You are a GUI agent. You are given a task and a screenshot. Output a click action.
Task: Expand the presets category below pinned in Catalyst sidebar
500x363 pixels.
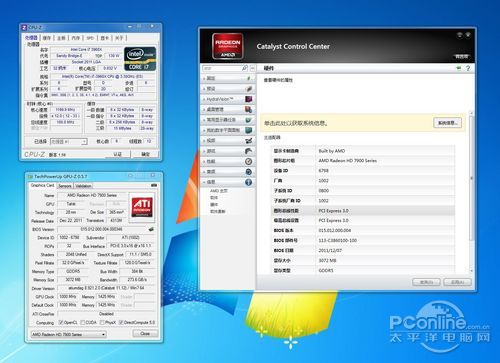[227, 89]
